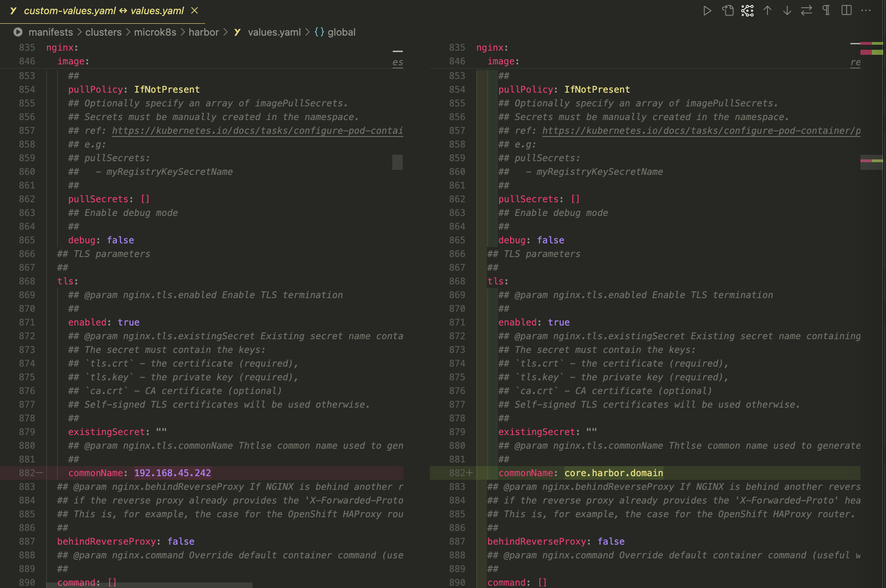
Task: Click the Open File icon
Action: point(728,10)
